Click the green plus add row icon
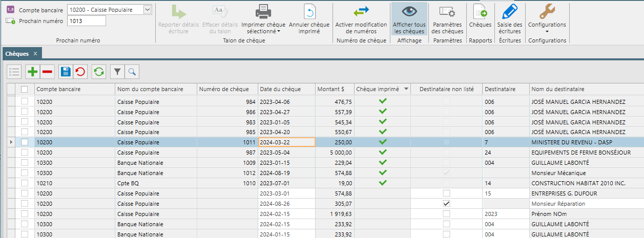 click(33, 72)
